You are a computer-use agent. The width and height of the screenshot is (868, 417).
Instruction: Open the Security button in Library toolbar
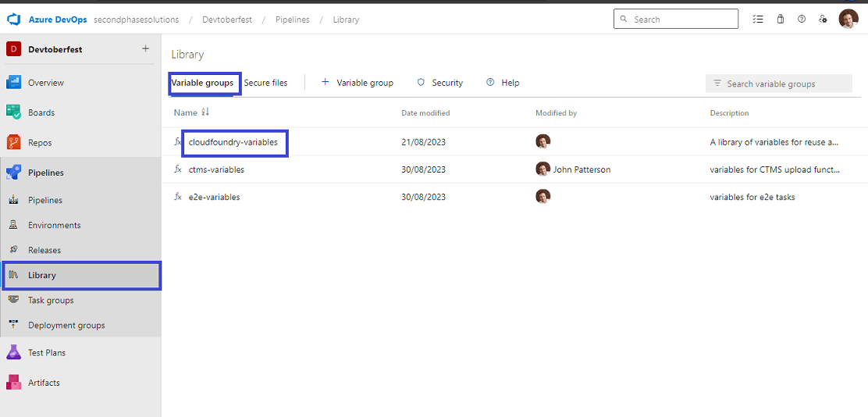[440, 83]
